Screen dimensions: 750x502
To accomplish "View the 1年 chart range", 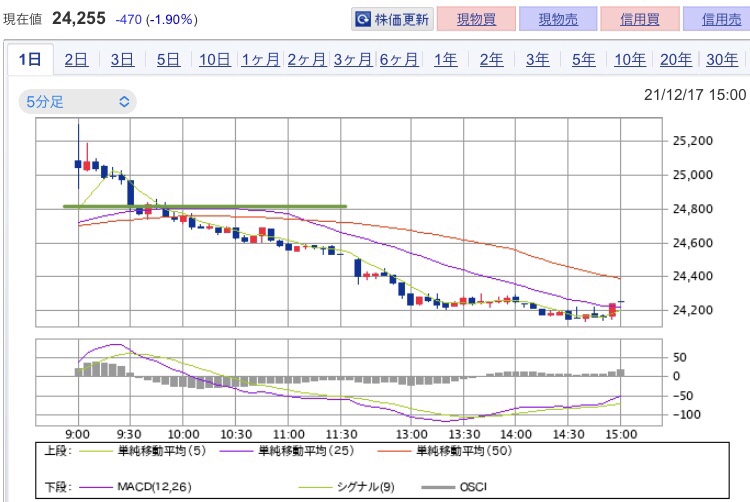I will pos(445,60).
